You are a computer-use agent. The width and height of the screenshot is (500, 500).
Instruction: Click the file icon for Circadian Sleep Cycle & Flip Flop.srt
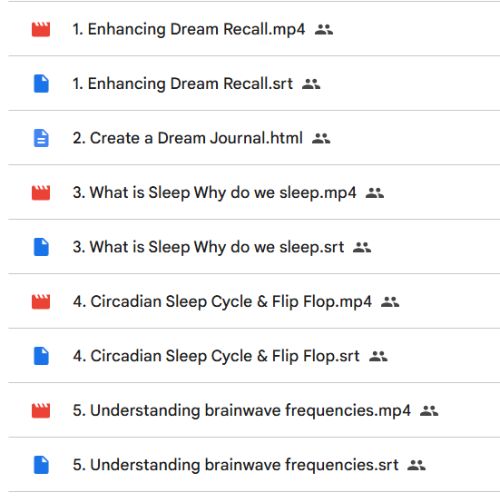41,356
